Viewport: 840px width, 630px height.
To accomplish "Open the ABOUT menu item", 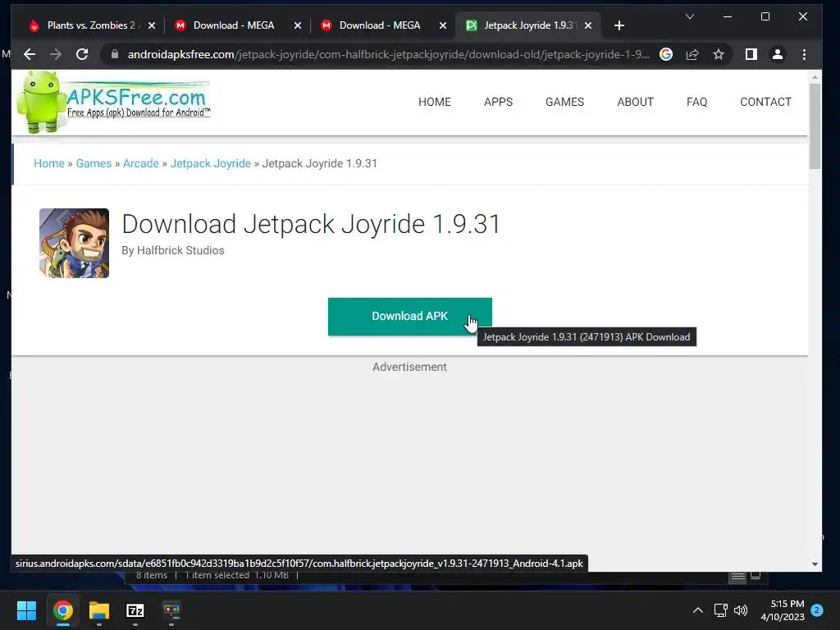I will pyautogui.click(x=636, y=102).
